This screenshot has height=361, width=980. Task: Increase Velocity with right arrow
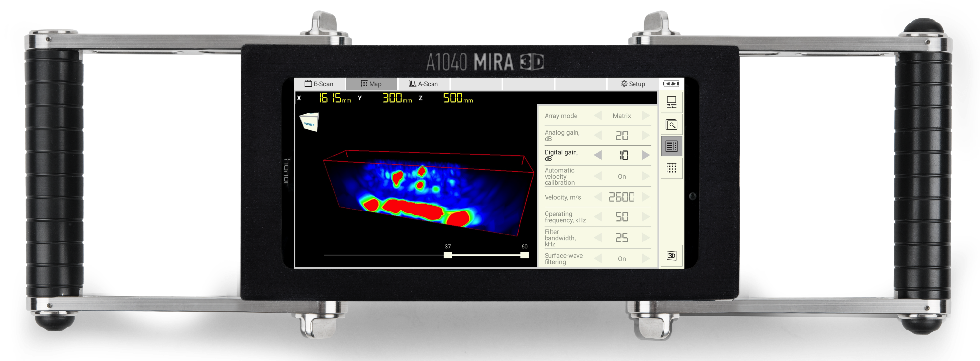[x=646, y=197]
